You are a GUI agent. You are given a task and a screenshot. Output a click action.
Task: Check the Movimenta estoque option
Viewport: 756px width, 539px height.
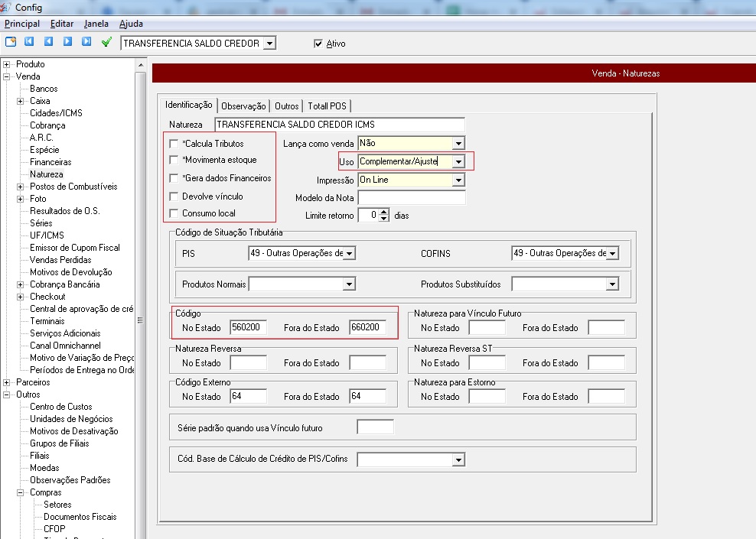pos(174,161)
